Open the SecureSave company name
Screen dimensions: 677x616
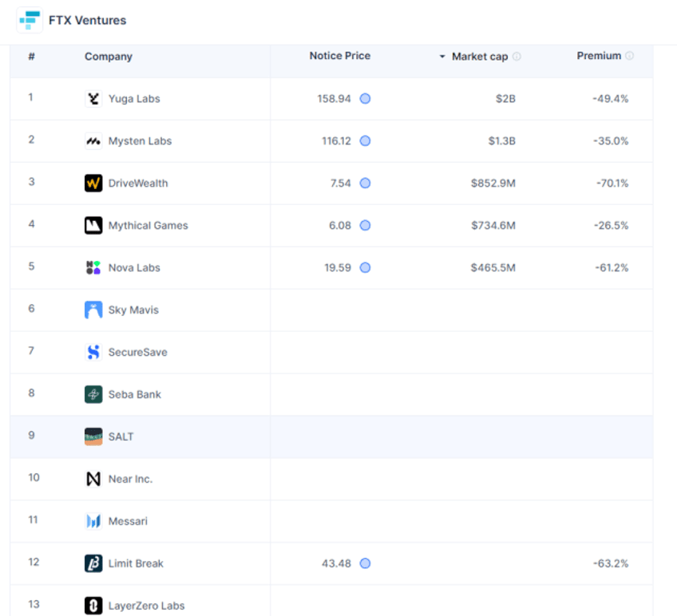point(138,352)
